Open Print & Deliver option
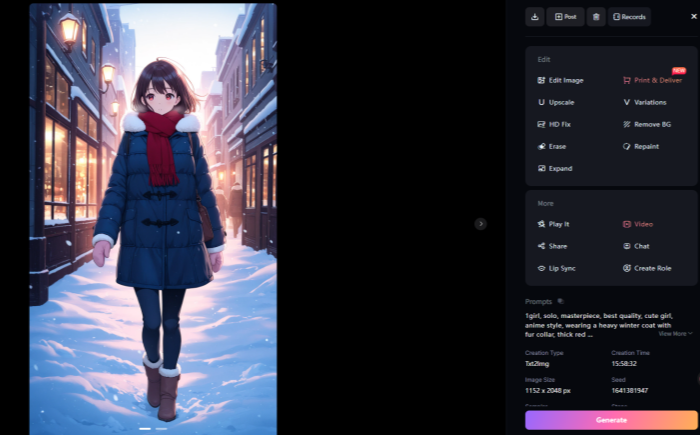Viewport: 700px width, 435px height. (651, 80)
